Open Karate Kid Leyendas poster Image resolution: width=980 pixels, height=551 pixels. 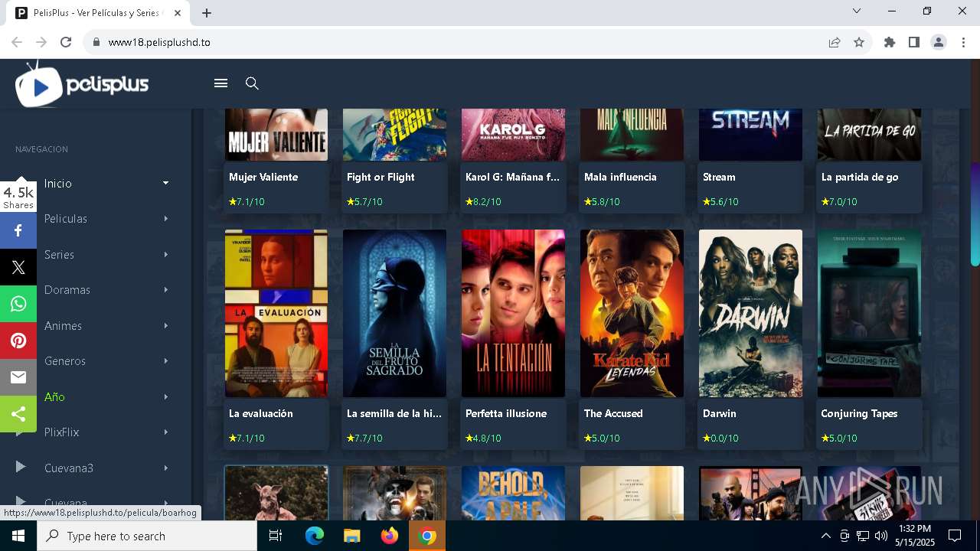point(632,313)
